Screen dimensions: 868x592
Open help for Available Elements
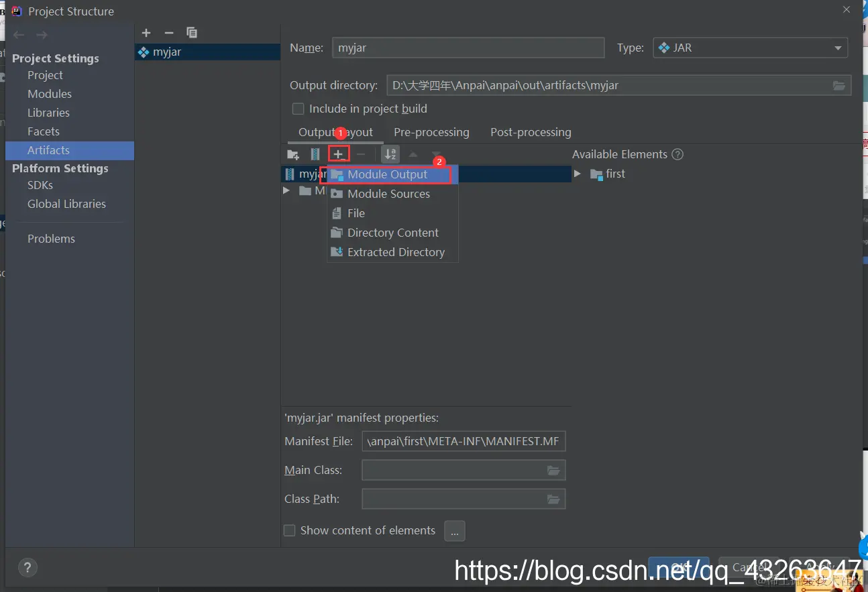tap(677, 154)
